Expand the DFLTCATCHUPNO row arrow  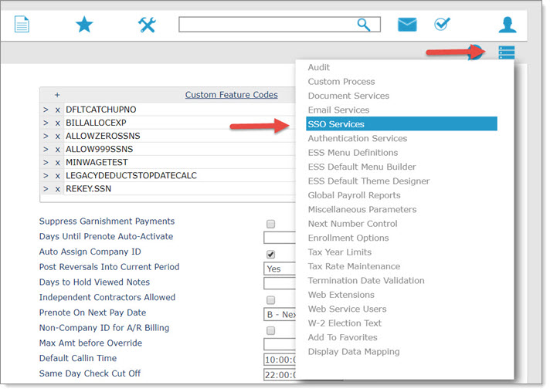tap(46, 110)
